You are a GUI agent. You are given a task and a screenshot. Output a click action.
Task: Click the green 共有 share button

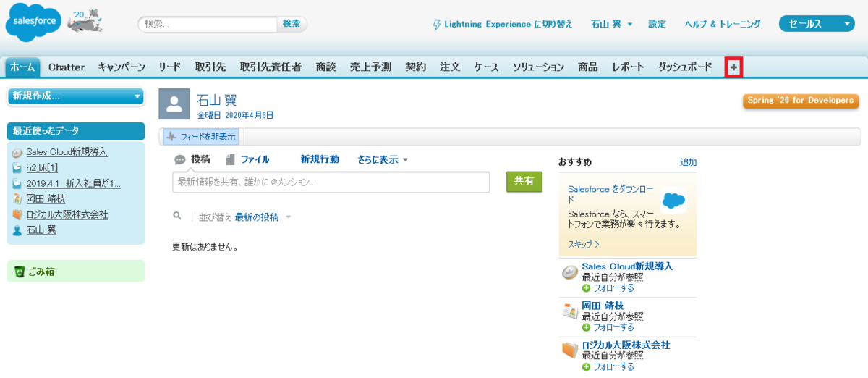(x=524, y=182)
